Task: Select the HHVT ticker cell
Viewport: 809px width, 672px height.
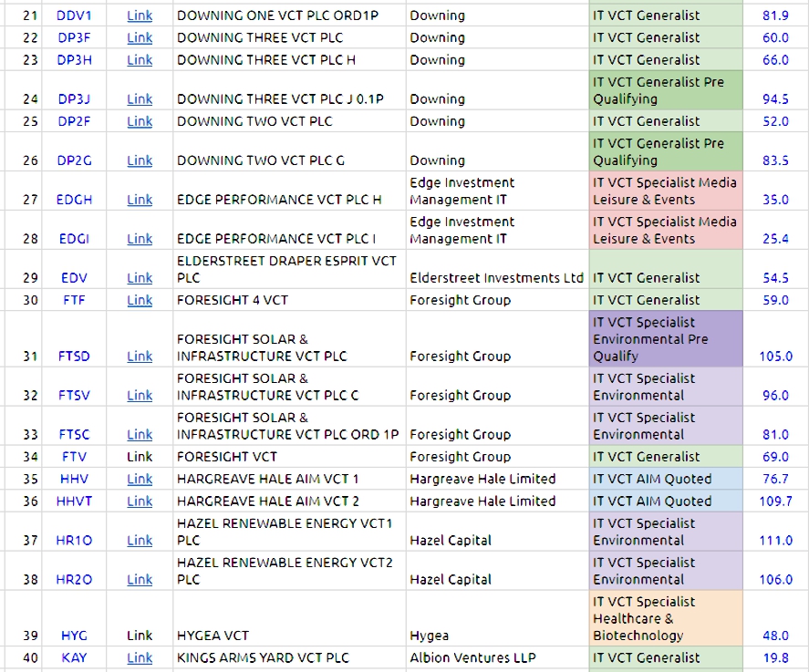Action: pyautogui.click(x=74, y=501)
